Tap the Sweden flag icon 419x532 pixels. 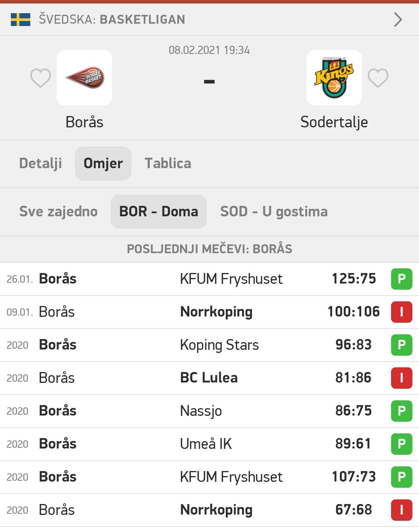pyautogui.click(x=21, y=19)
